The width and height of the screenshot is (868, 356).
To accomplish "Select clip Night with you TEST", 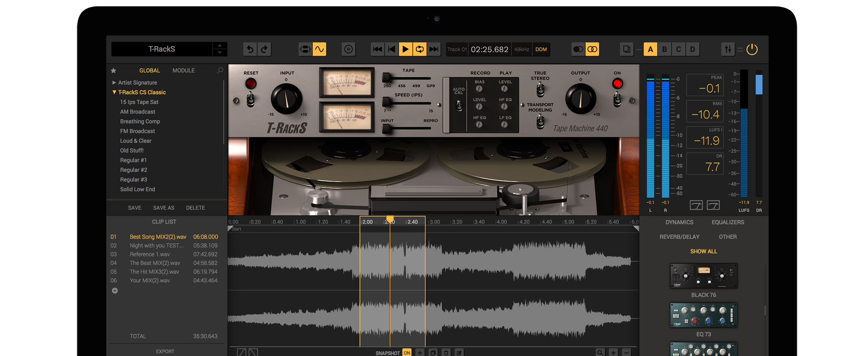I will tap(164, 246).
